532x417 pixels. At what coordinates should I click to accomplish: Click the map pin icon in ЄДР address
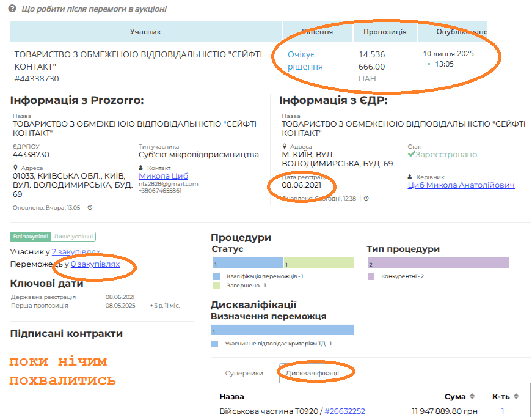[x=285, y=147]
